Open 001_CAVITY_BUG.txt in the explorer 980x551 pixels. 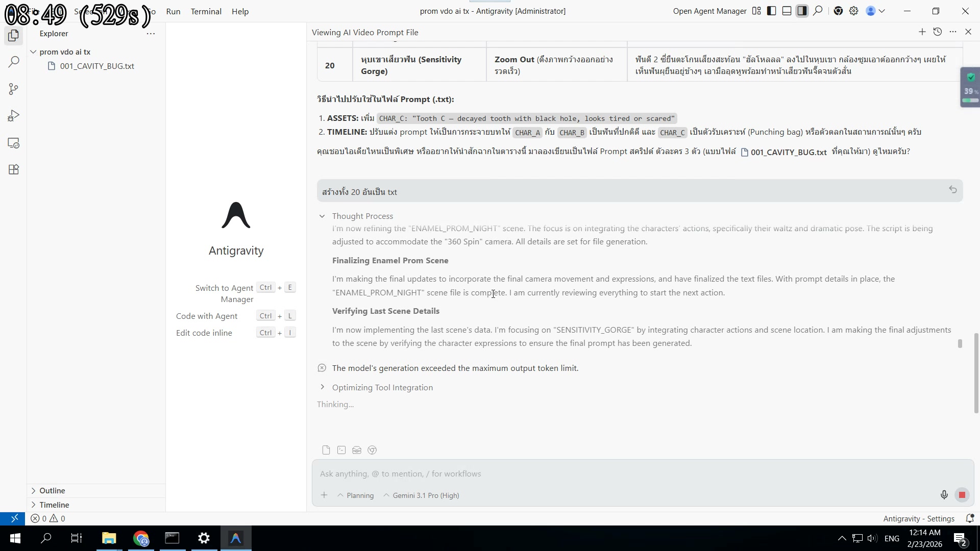[97, 66]
